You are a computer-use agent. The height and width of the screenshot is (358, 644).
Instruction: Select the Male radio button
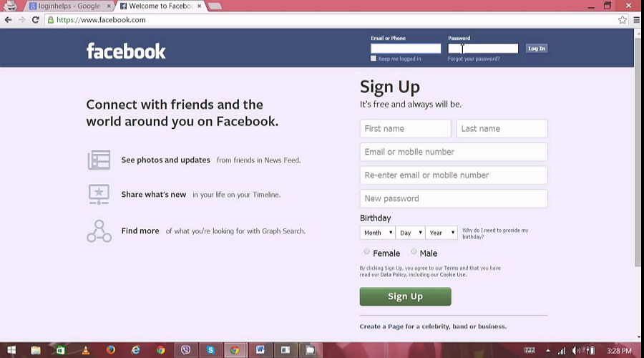[x=414, y=252]
